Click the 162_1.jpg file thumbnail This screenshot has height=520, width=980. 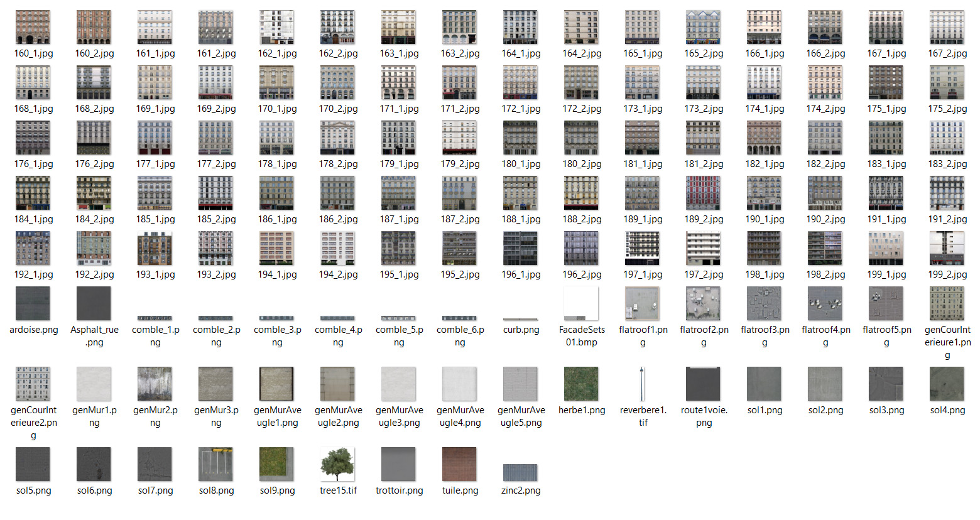(x=276, y=27)
